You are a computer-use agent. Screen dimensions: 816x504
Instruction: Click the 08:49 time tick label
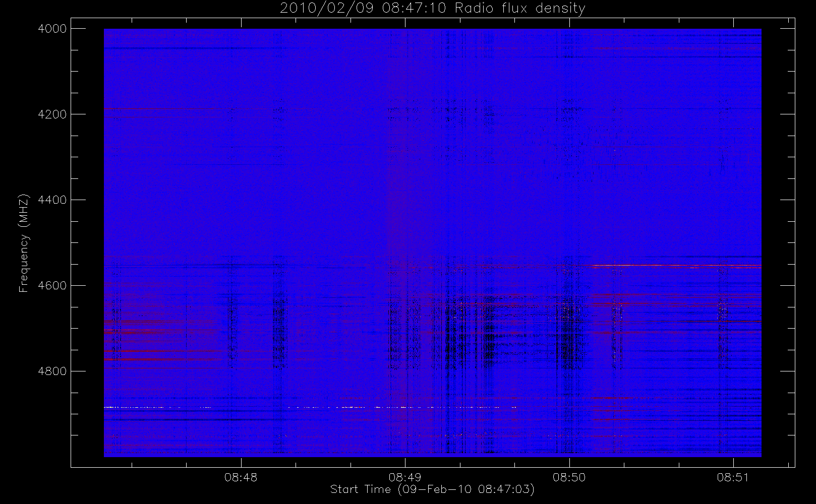click(x=405, y=477)
